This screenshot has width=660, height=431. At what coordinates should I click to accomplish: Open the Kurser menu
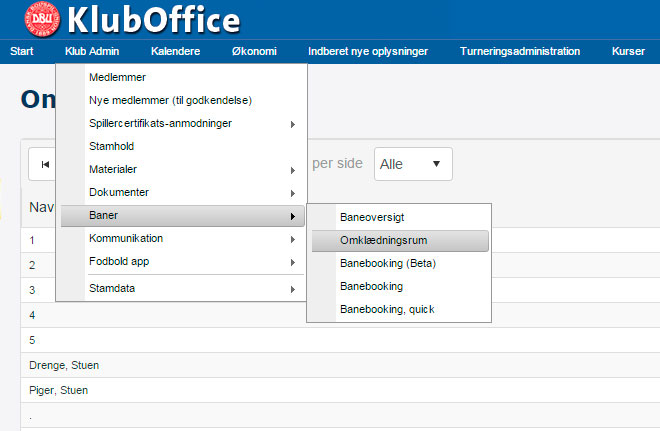click(x=628, y=51)
